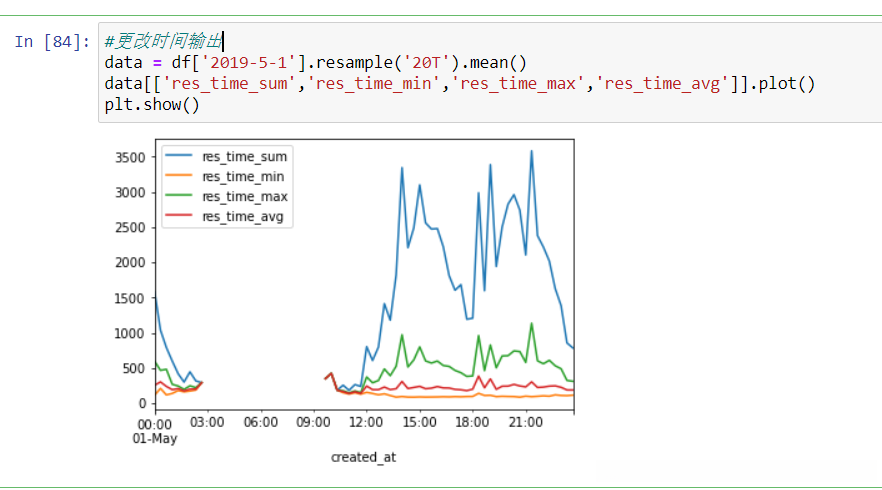
Task: Click the orange legend line swatch
Action: pos(179,176)
